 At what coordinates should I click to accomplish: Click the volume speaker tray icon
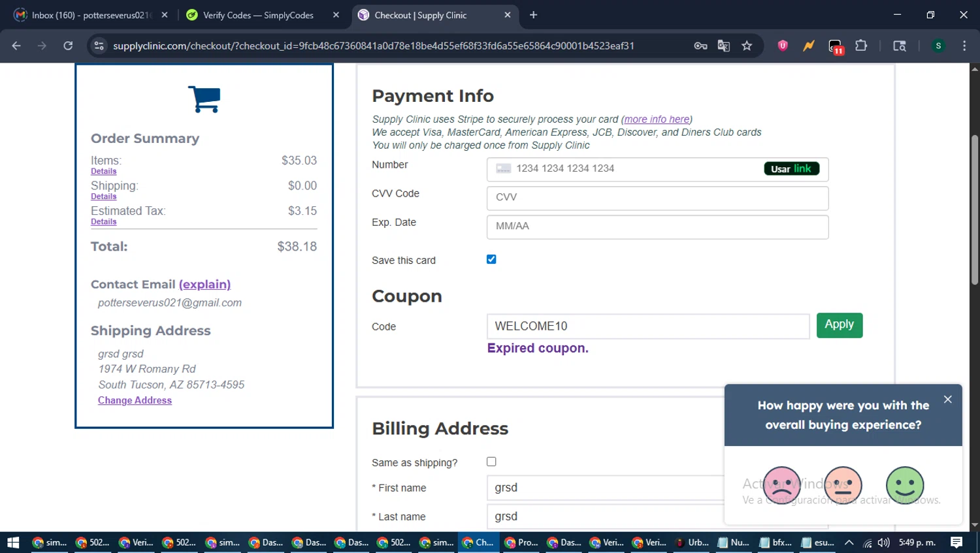click(x=884, y=543)
